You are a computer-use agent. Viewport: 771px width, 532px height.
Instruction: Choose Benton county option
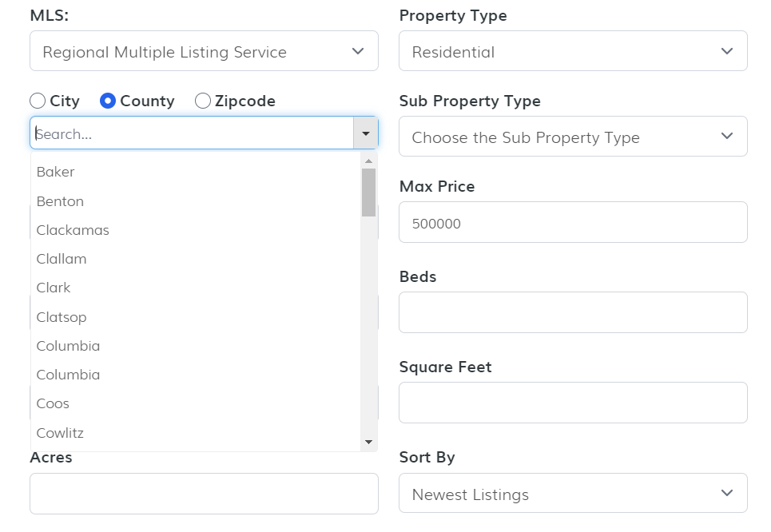pos(60,201)
